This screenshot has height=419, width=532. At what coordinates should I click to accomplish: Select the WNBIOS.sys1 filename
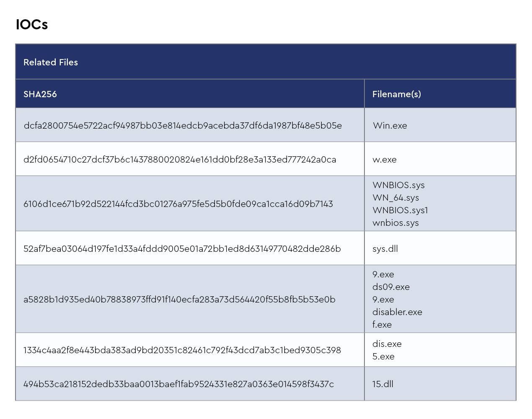(x=400, y=210)
